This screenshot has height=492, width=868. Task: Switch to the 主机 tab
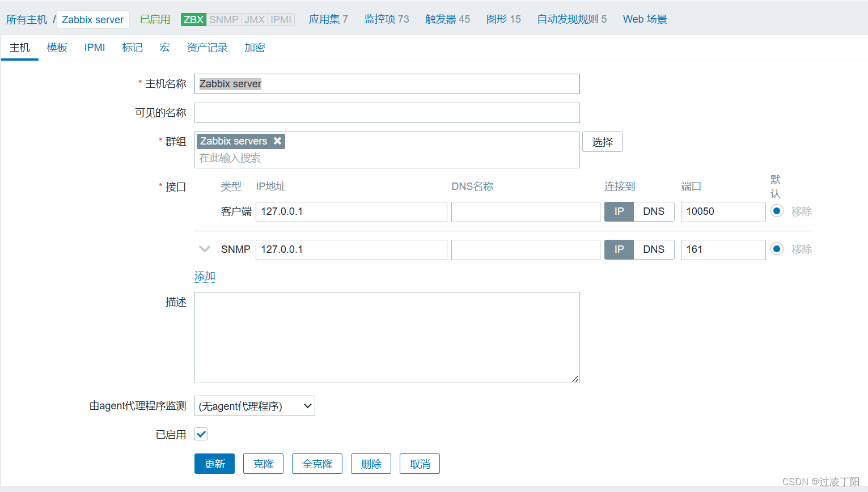(20, 48)
